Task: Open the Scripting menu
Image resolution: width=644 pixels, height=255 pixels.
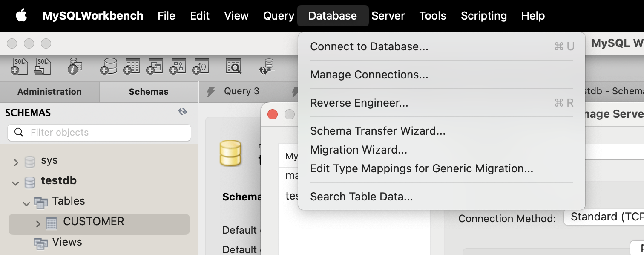Action: pos(484,16)
